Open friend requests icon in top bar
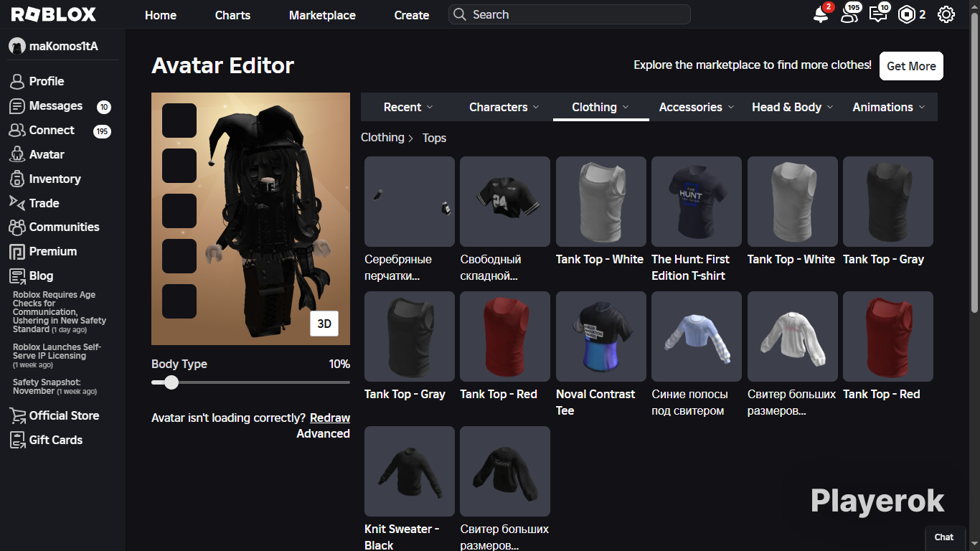The width and height of the screenshot is (980, 551). [x=849, y=14]
